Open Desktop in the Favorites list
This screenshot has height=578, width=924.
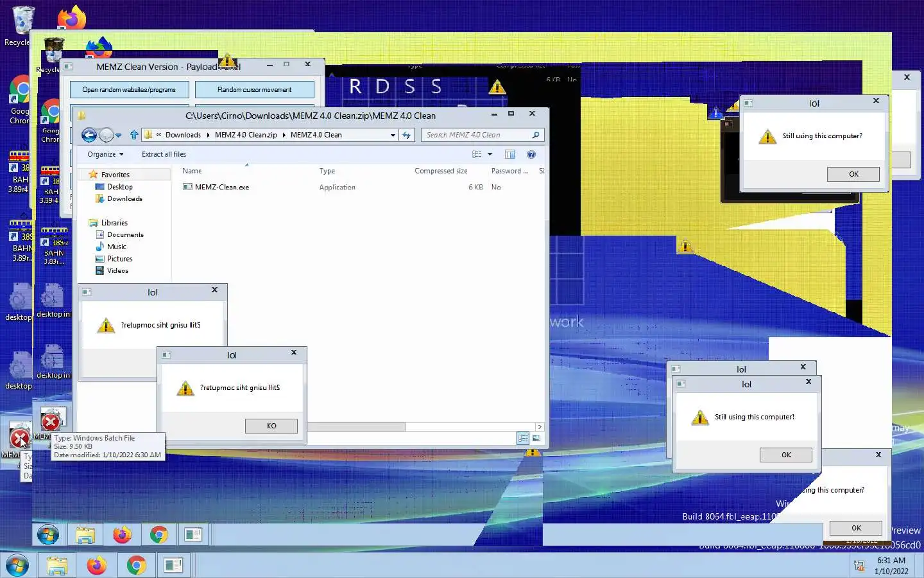click(119, 187)
